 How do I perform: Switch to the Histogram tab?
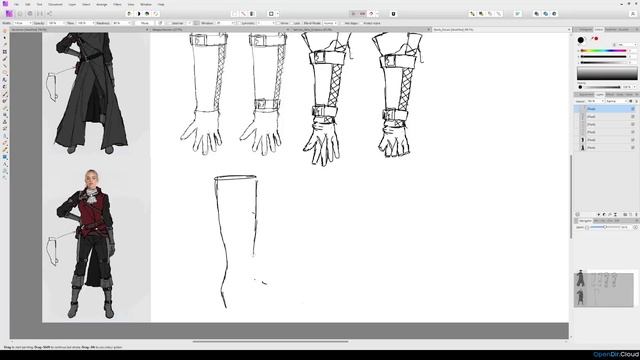pos(585,29)
